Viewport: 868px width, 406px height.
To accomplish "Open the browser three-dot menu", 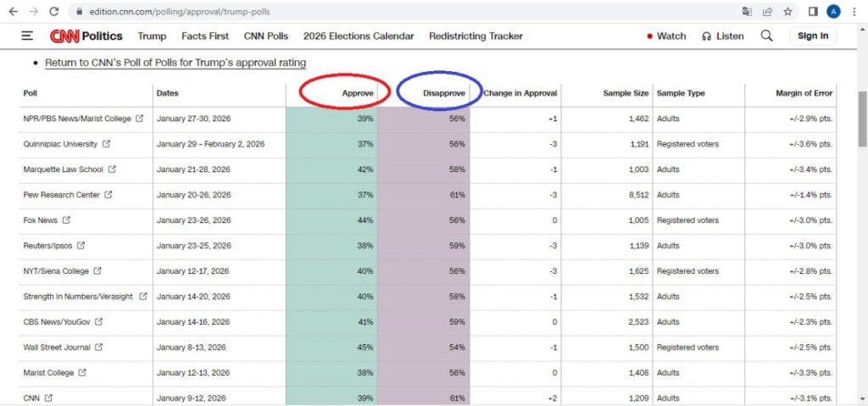I will click(854, 12).
